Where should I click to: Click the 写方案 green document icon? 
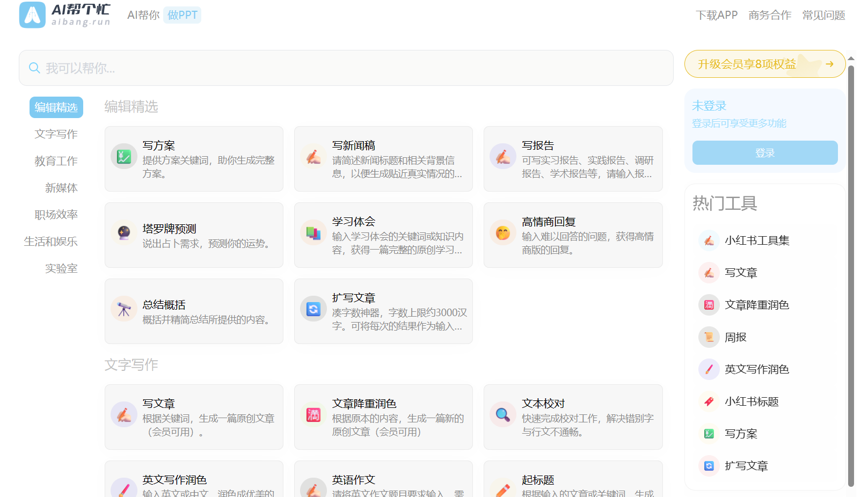124,158
